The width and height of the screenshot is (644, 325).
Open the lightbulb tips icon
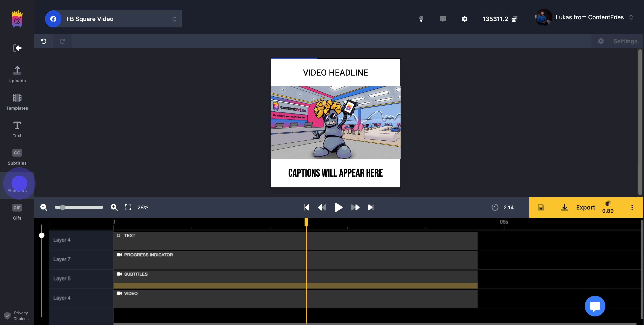pos(421,19)
